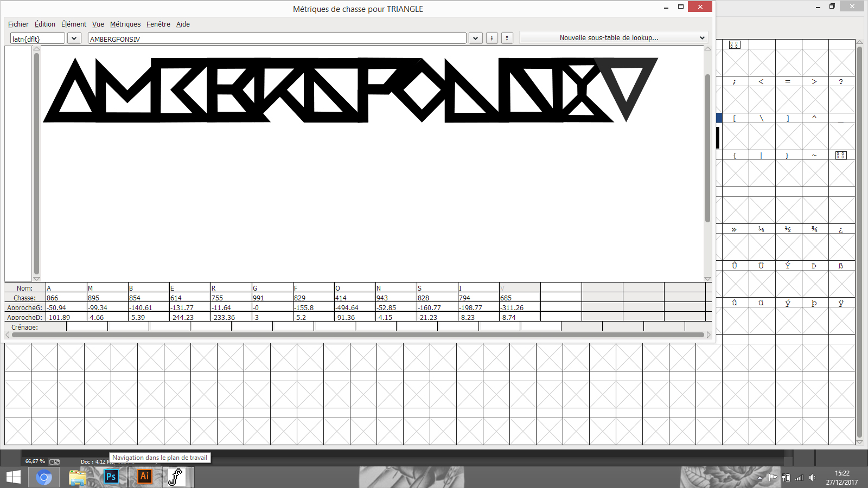Open the Élément menu
Image resolution: width=868 pixels, height=488 pixels.
coord(73,24)
